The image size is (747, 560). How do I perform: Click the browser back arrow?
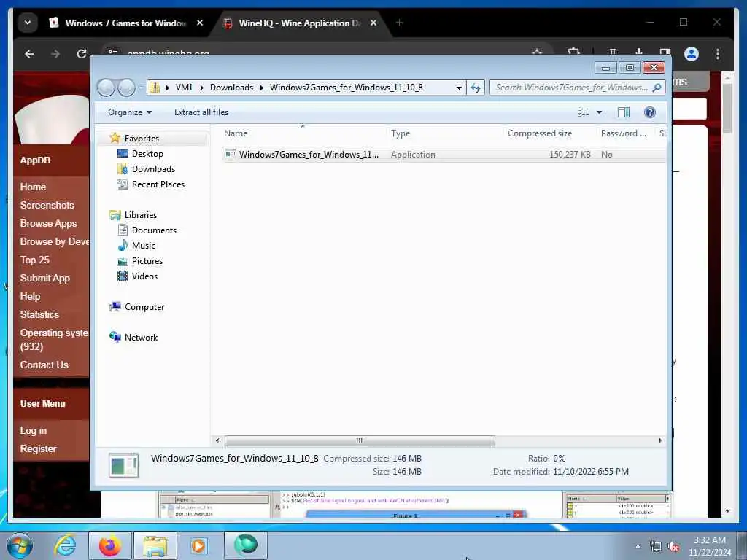29,54
